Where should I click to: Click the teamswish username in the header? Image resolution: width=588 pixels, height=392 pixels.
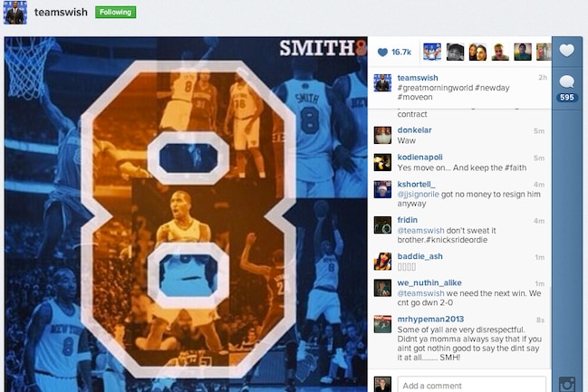(x=61, y=12)
